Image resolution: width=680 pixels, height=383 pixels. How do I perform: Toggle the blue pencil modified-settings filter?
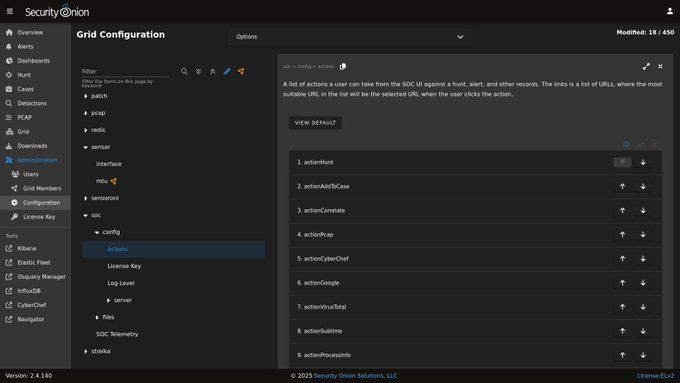pyautogui.click(x=227, y=71)
